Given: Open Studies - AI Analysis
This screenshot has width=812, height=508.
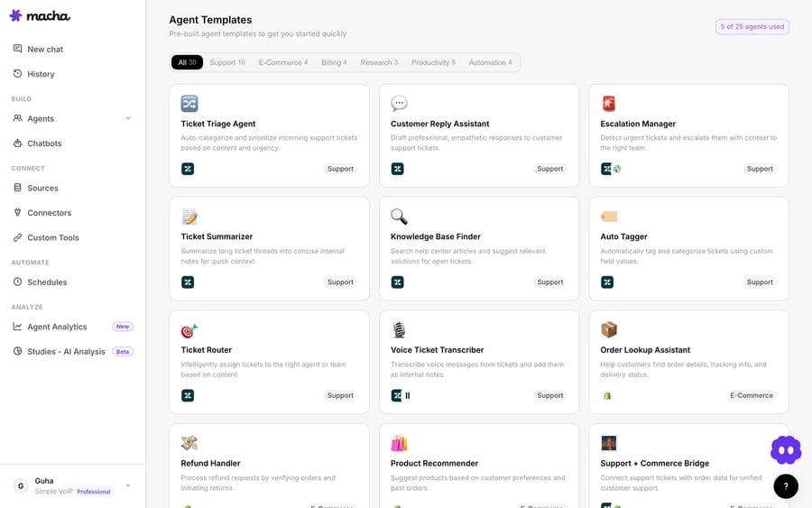Looking at the screenshot, I should pos(72,351).
